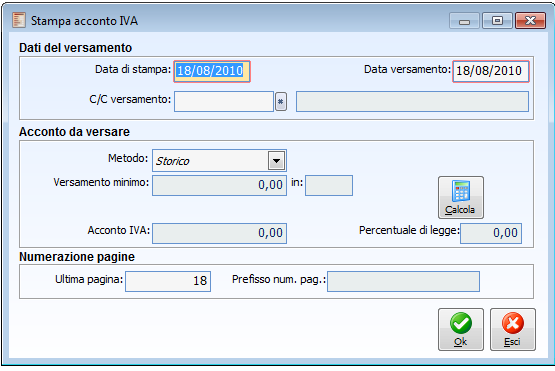Click the 'Ultima pagina:' label

[x=89, y=280]
